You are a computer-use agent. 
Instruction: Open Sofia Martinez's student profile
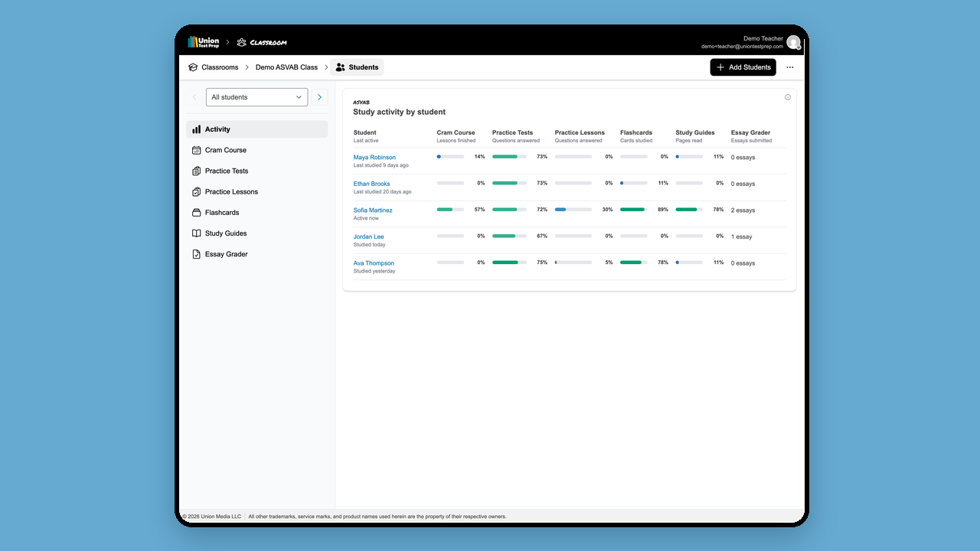point(373,210)
